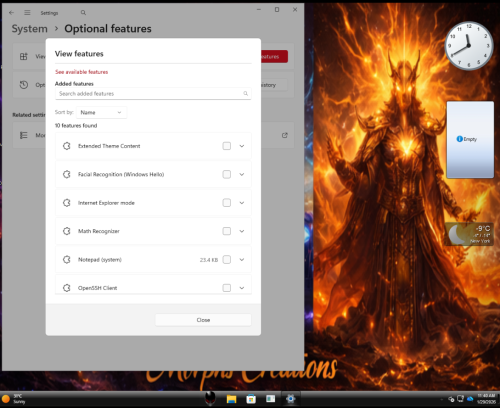The height and width of the screenshot is (408, 500).
Task: Click the external link icon in Related settings
Action: coord(285,135)
